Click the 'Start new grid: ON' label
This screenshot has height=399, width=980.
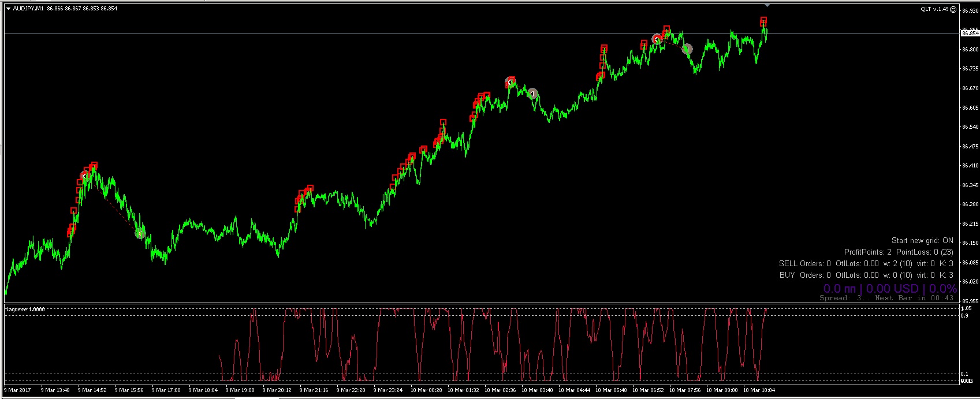(922, 240)
